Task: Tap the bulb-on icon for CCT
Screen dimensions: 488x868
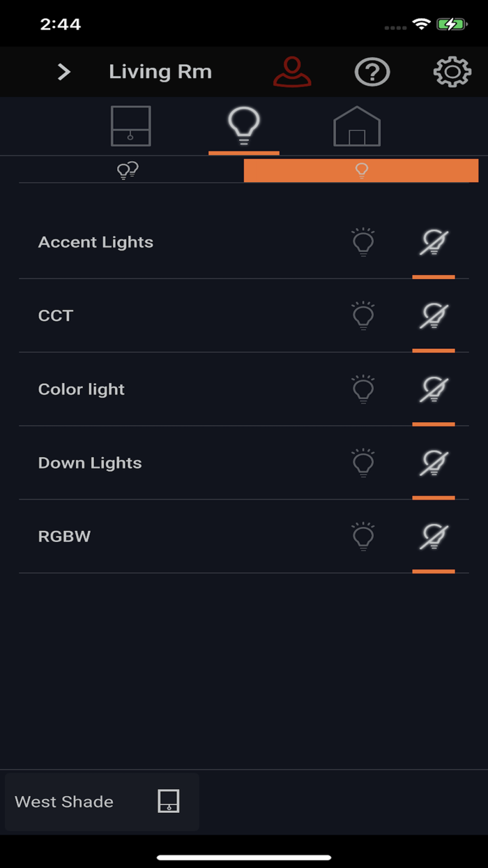Action: pos(363,315)
